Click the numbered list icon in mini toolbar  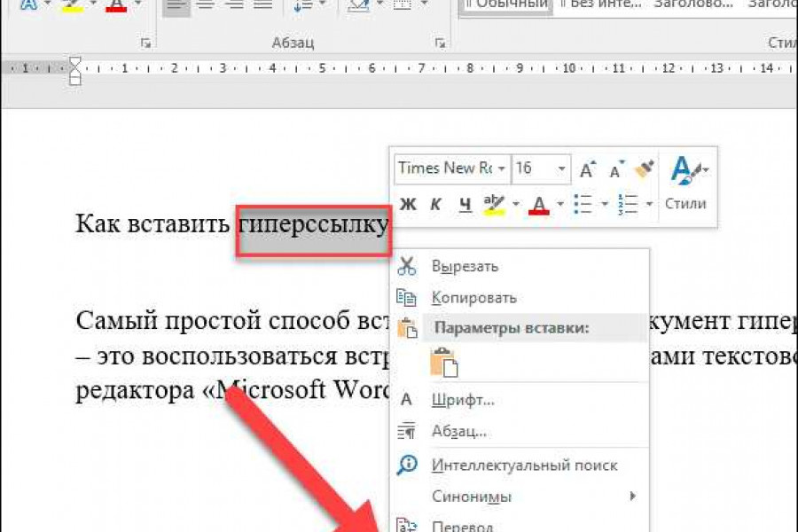coord(628,205)
